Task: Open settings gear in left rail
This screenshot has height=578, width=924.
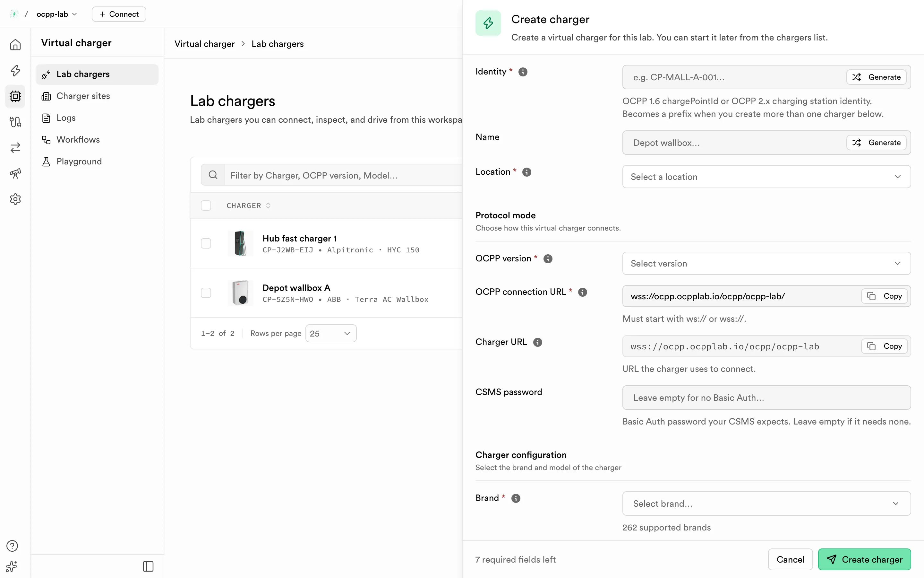Action: coord(15,199)
